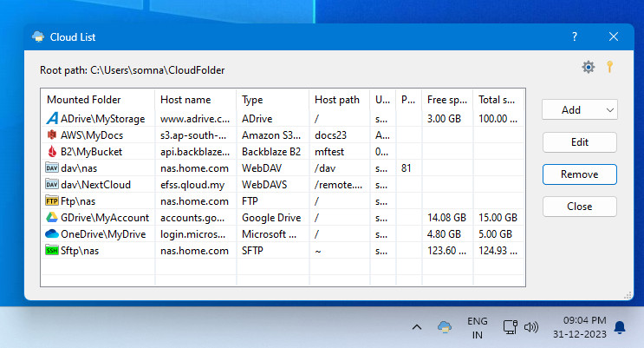Click the AWS icon beside AWS\MyDocs
Image resolution: width=644 pixels, height=348 pixels.
pyautogui.click(x=52, y=135)
